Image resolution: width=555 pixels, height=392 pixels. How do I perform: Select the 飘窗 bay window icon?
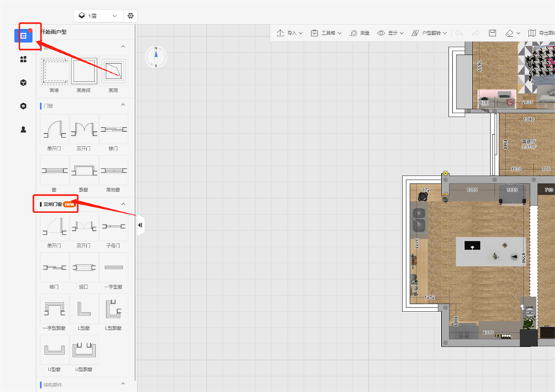(x=83, y=170)
